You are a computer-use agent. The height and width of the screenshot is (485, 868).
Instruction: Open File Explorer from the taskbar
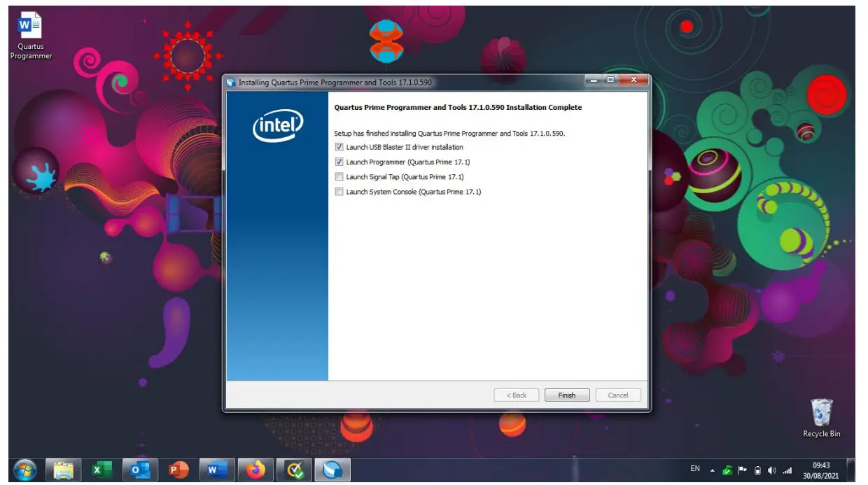(64, 470)
